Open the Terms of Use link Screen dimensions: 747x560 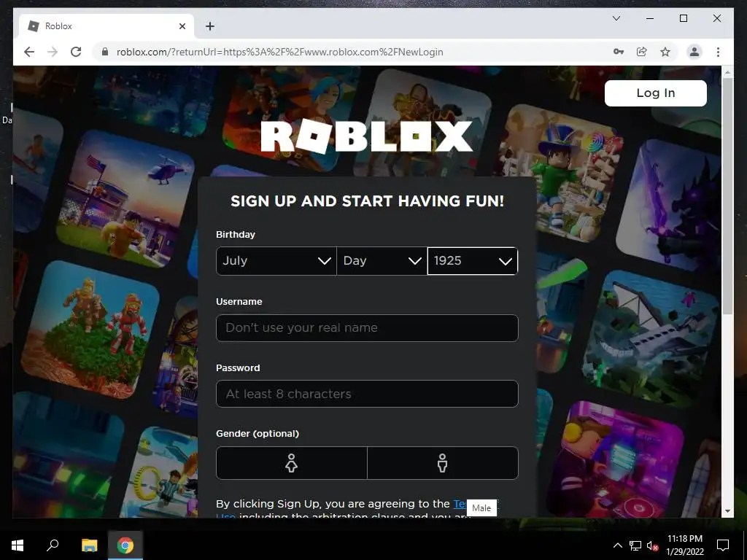tap(460, 504)
